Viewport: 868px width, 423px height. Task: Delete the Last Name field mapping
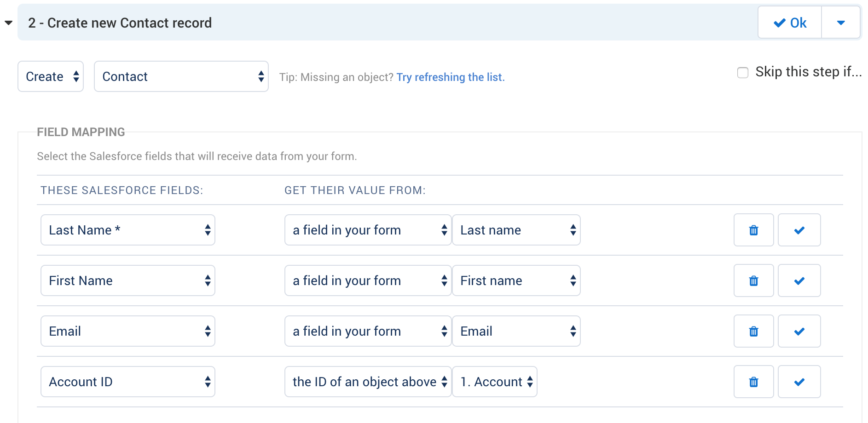click(x=753, y=230)
